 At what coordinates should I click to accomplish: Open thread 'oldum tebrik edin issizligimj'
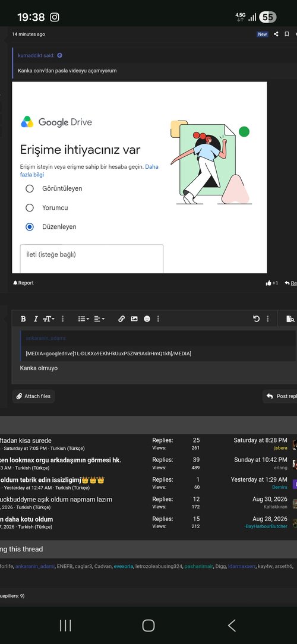click(52, 479)
